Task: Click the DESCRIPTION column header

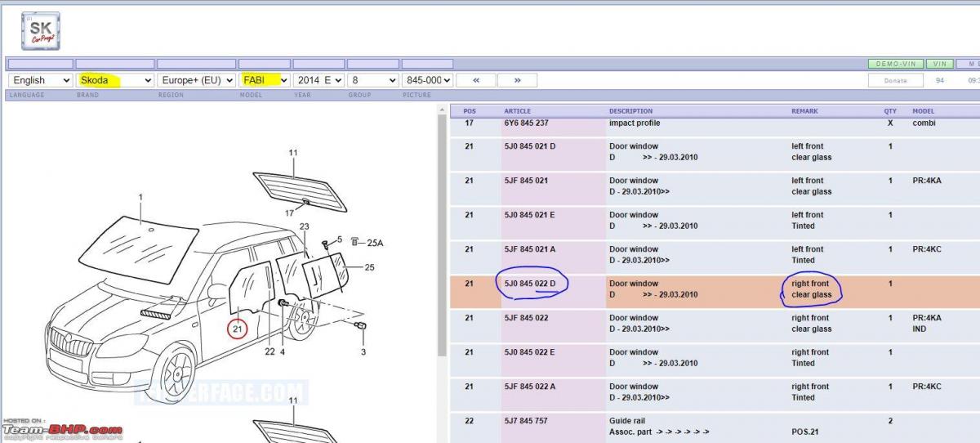Action: [630, 111]
